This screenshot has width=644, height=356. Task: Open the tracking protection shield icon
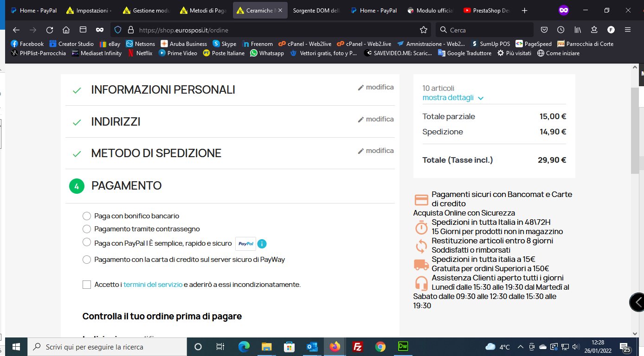pos(118,30)
